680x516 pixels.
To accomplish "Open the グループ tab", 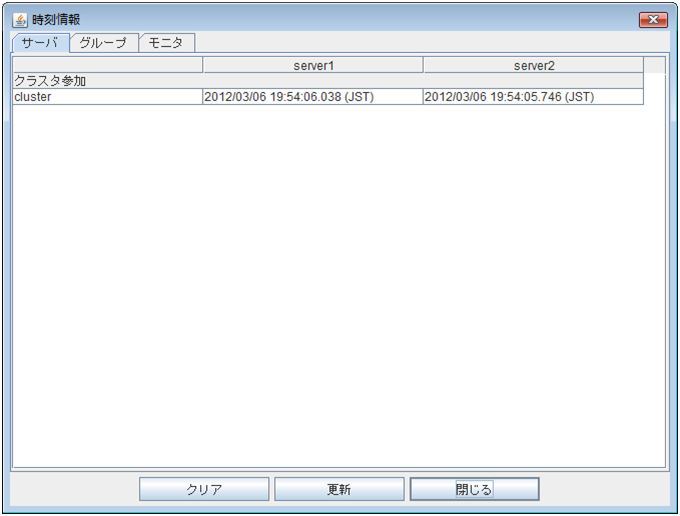I will [103, 43].
